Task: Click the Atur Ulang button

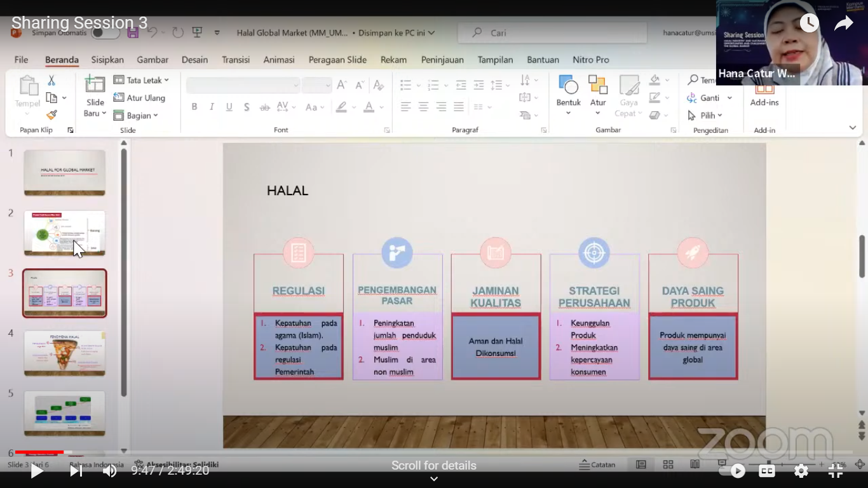Action: 139,98
